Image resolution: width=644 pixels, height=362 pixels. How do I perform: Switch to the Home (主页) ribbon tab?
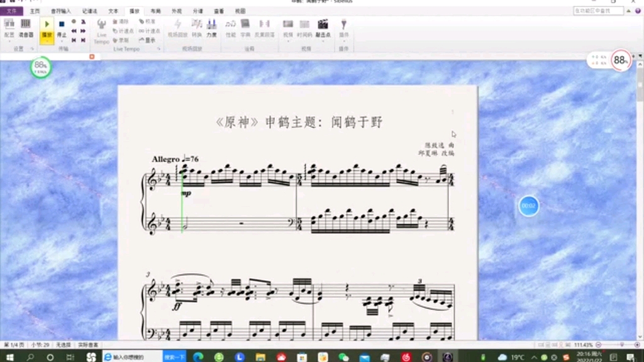point(35,11)
